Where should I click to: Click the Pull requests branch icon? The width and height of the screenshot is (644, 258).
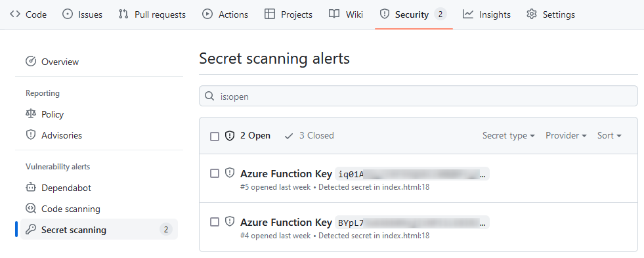pyautogui.click(x=123, y=14)
